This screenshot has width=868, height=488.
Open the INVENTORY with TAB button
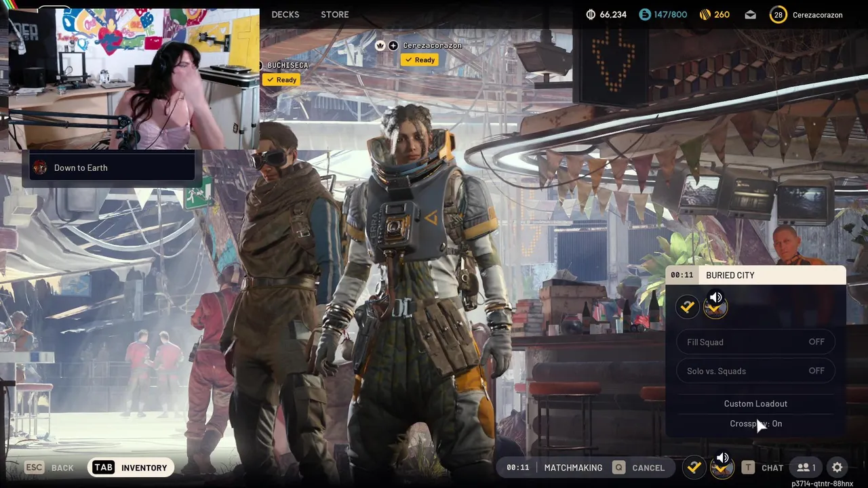131,468
